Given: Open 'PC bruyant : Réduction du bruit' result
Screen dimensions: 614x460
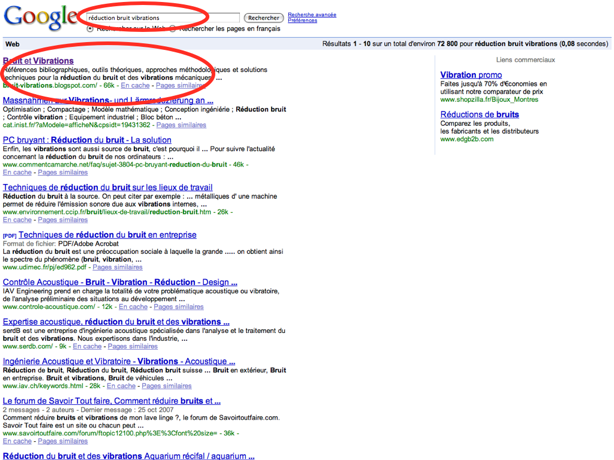Looking at the screenshot, I should point(87,140).
